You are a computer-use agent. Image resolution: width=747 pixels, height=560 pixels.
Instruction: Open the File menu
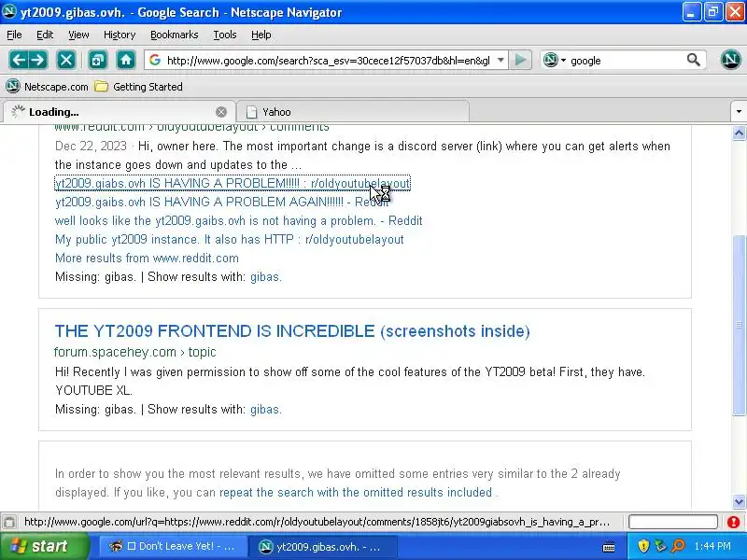[x=14, y=35]
